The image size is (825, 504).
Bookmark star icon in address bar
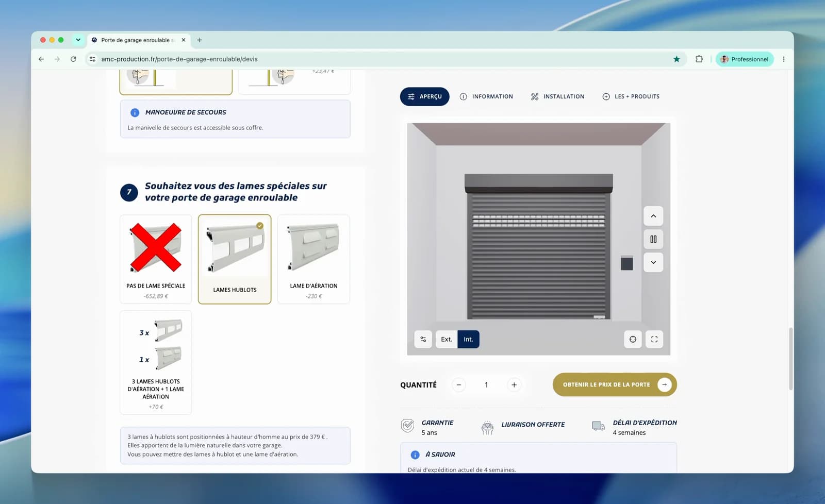[x=676, y=59]
